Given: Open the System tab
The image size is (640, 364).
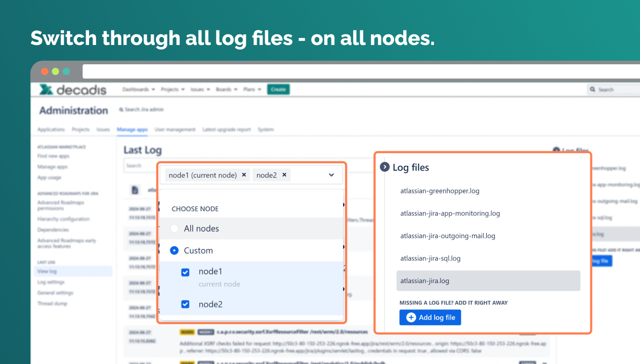Looking at the screenshot, I should (x=266, y=129).
